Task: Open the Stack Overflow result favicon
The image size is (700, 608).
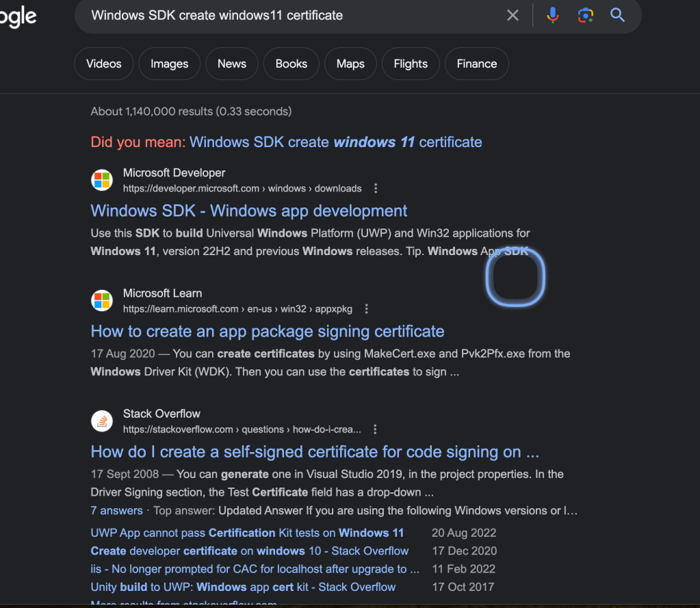Action: point(102,421)
